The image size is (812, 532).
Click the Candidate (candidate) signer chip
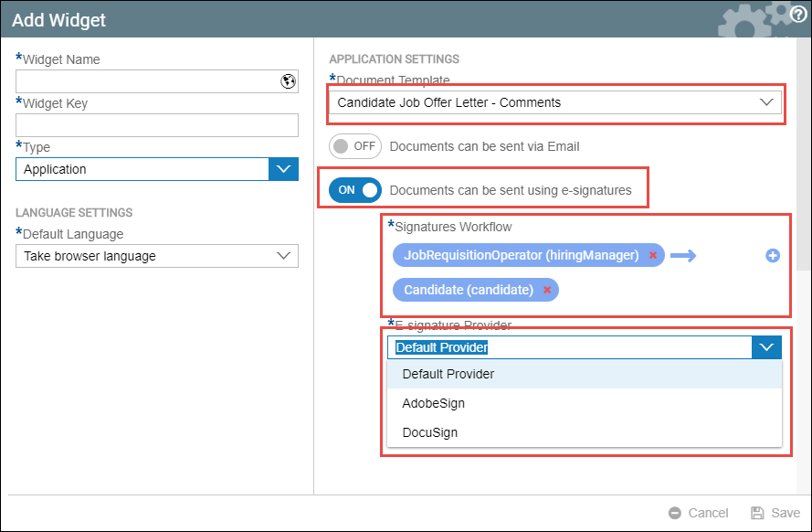pyautogui.click(x=468, y=291)
